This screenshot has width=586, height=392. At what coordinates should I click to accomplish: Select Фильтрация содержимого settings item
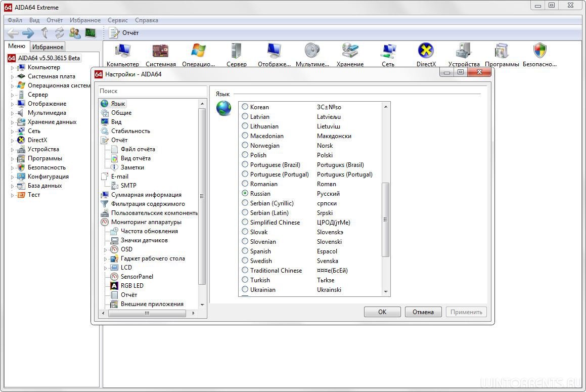(148, 204)
